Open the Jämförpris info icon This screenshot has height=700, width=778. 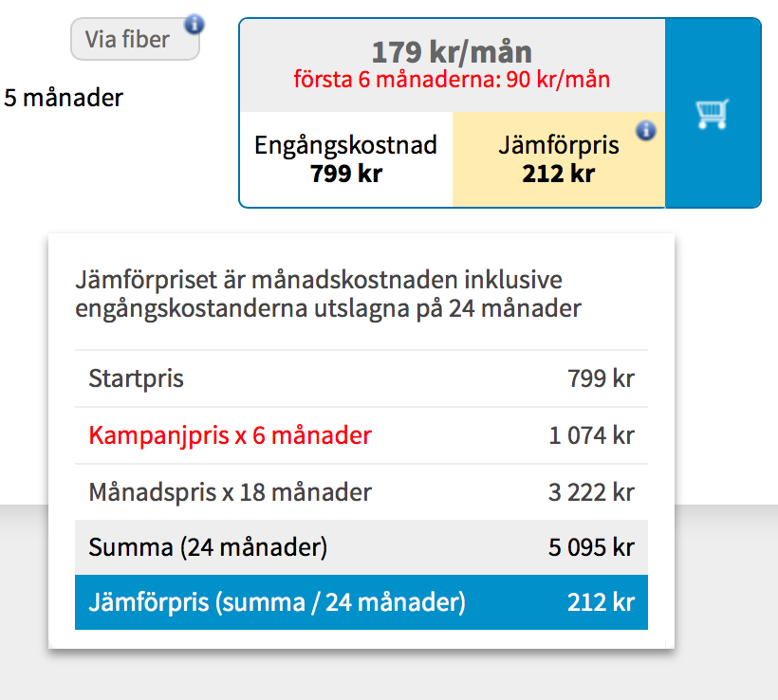[x=646, y=130]
